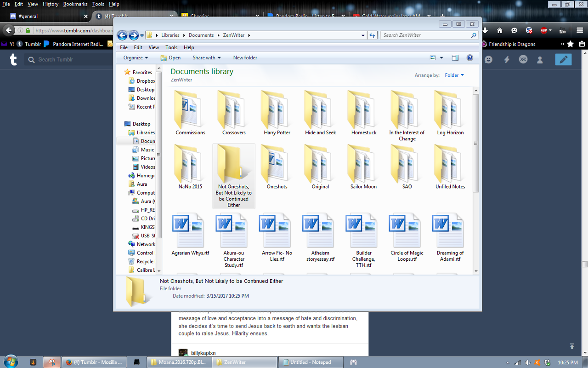Open the Homestuck folder
Screen dimensions: 588x368
coord(364,113)
